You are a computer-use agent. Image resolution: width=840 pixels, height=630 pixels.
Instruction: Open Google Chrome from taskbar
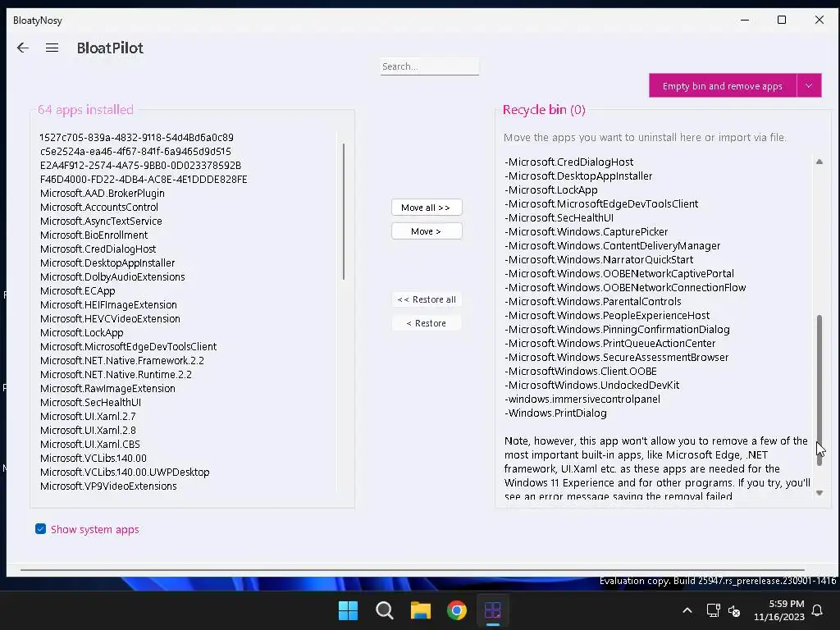(x=456, y=610)
